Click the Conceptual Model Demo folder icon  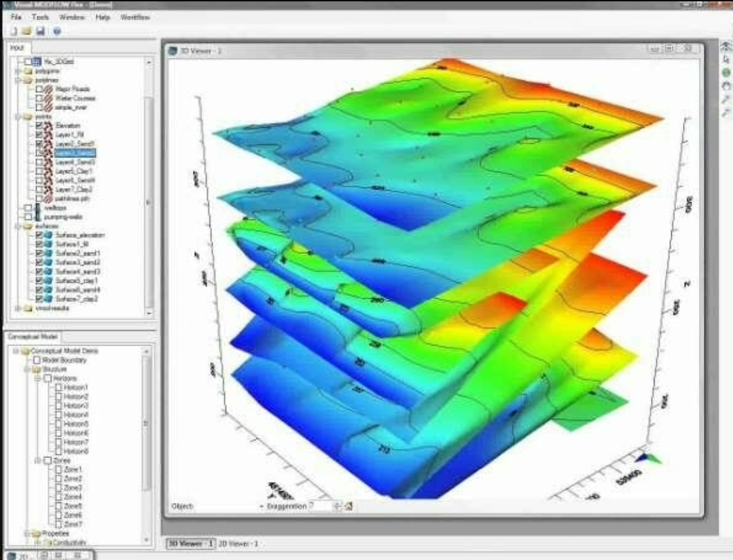[26, 351]
